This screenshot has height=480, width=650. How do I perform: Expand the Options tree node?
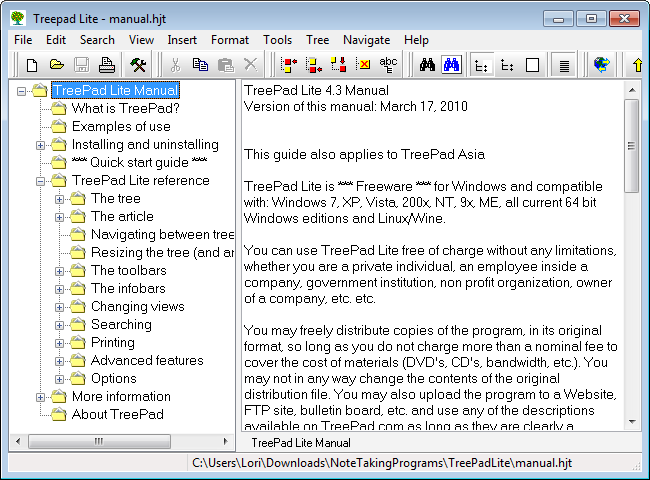coord(59,379)
